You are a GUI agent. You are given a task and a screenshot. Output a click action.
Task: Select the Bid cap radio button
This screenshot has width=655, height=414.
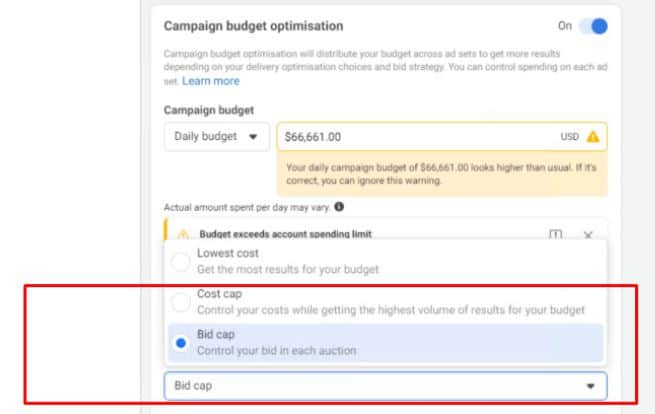181,342
